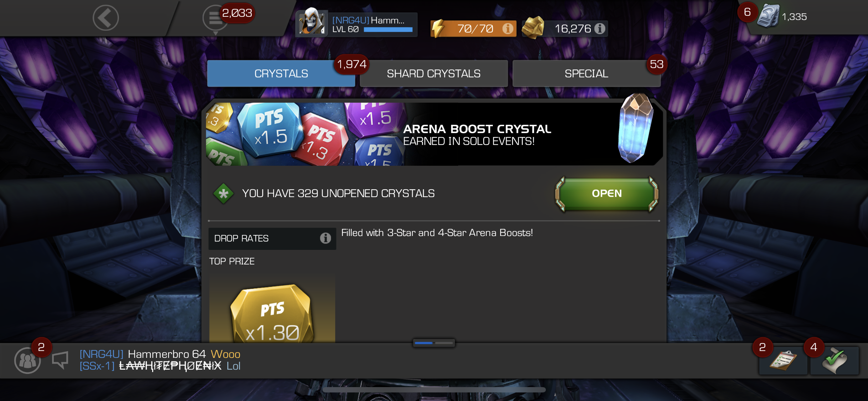Open the green checkmark objectives icon
The width and height of the screenshot is (868, 401).
point(834,360)
